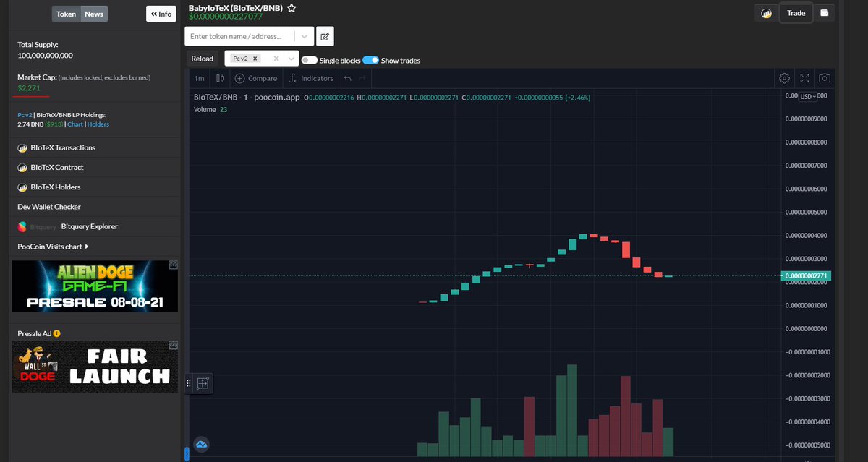Open token search dropdown arrow
The height and width of the screenshot is (462, 868).
(x=305, y=36)
